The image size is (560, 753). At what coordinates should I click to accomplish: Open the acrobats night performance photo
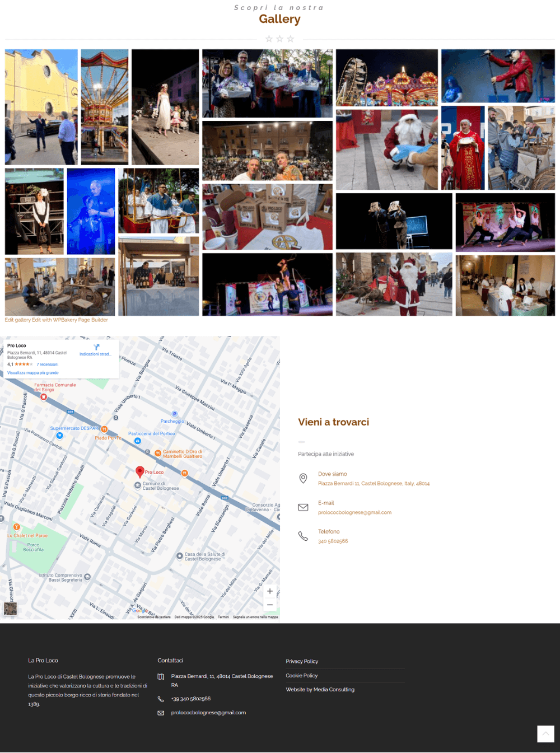click(267, 284)
